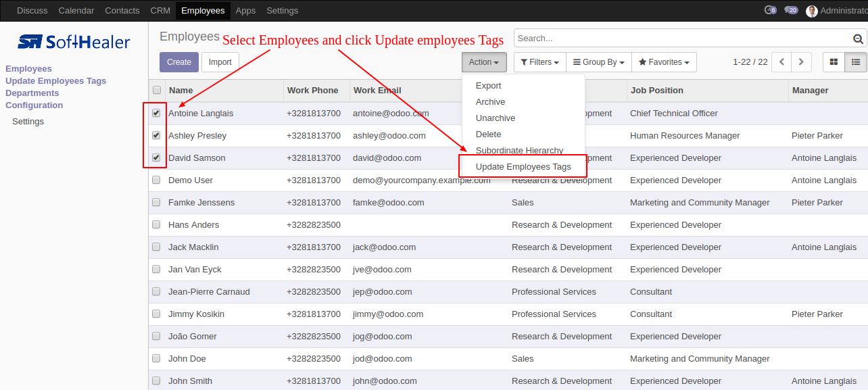Click the Import button
This screenshot has width=868, height=390.
(220, 62)
